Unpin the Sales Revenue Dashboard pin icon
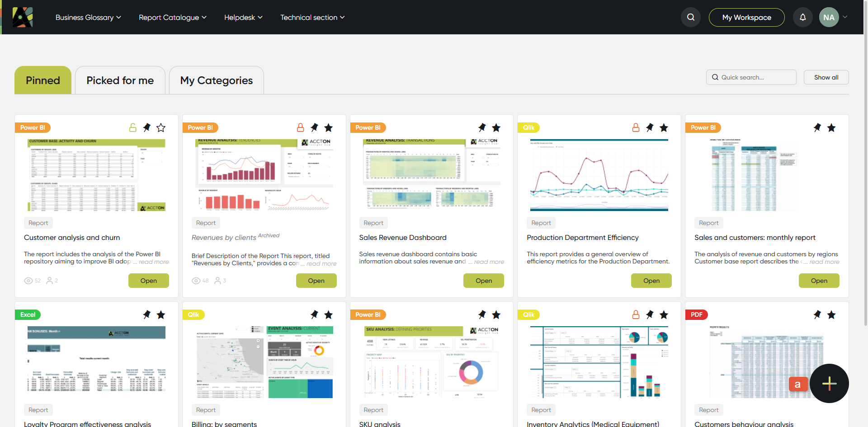This screenshot has width=868, height=427. coord(482,128)
